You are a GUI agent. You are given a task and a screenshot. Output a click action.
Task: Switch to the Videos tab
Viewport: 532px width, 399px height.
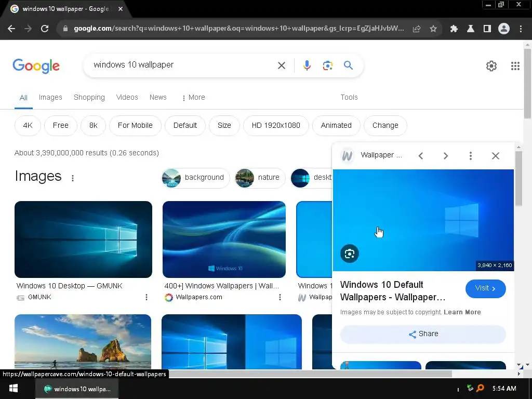[127, 97]
